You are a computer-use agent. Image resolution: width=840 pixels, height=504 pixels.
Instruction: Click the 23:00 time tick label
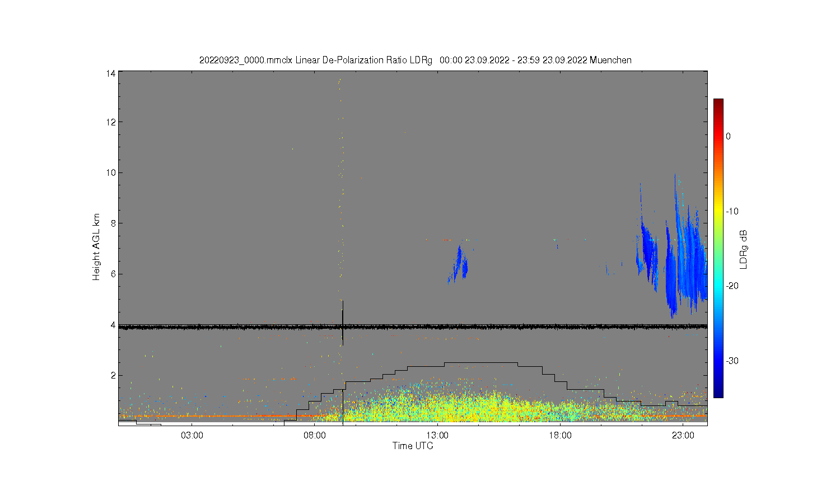coord(683,435)
